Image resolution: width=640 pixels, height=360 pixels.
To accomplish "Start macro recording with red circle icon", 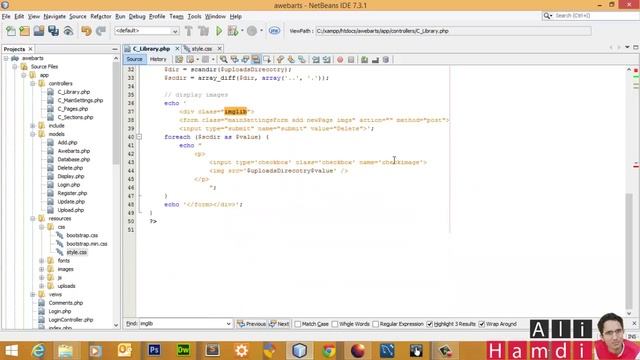I will click(x=340, y=60).
